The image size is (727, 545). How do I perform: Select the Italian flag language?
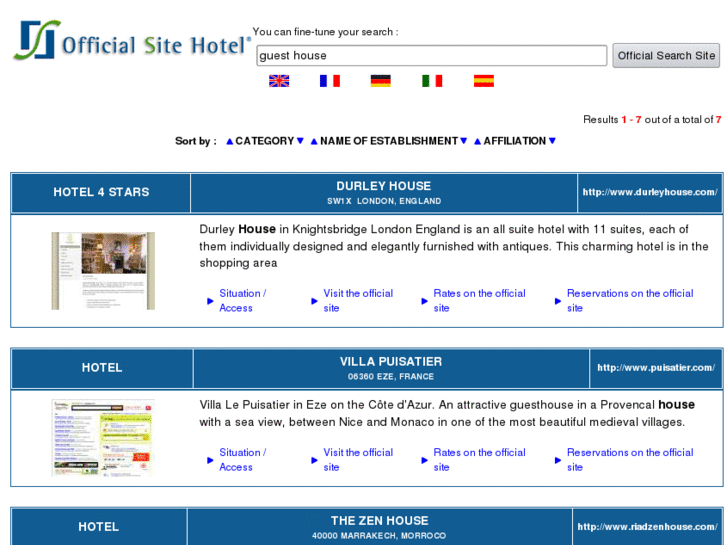pyautogui.click(x=432, y=81)
